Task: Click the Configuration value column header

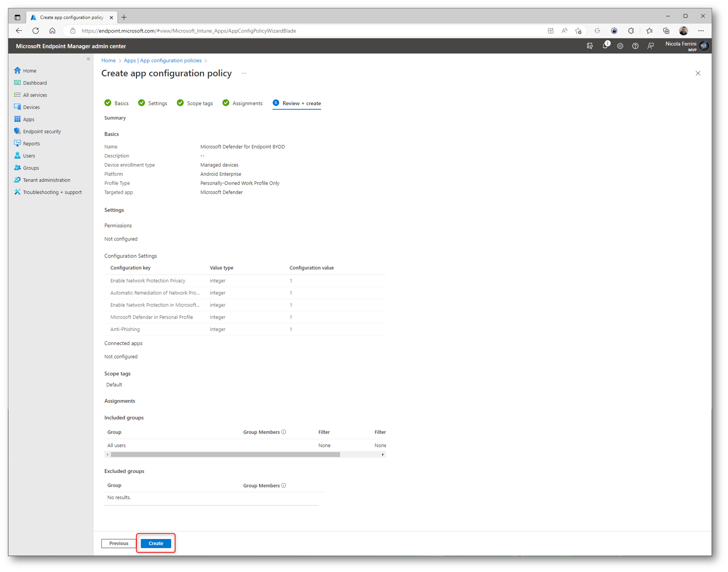Action: (311, 268)
